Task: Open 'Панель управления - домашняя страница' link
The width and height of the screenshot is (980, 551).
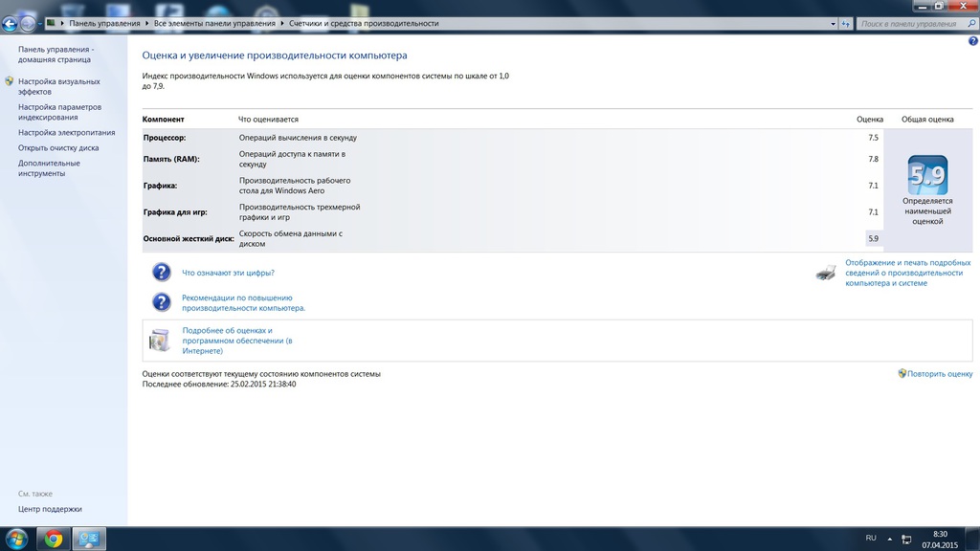Action: click(x=56, y=55)
